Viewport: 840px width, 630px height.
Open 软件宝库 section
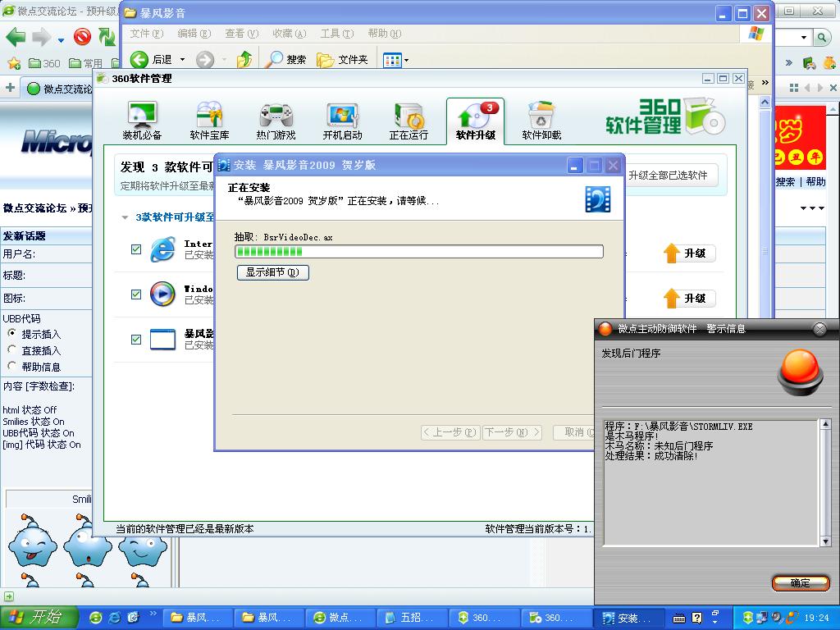209,121
